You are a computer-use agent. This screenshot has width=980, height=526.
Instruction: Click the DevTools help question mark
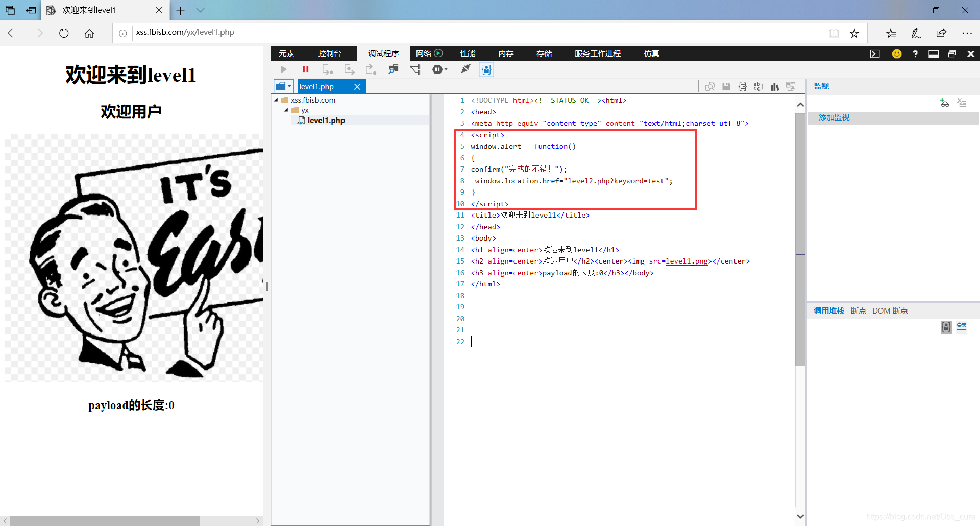point(915,54)
